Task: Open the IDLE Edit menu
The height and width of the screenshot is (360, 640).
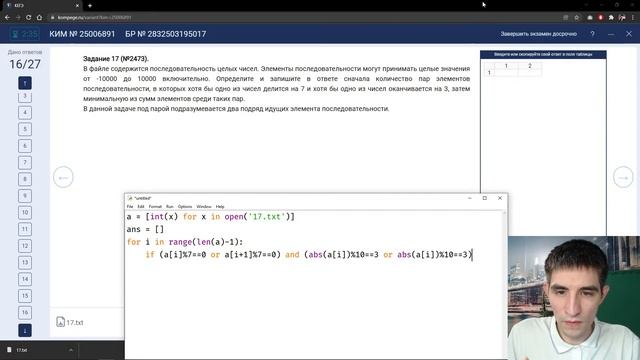Action: 141,207
